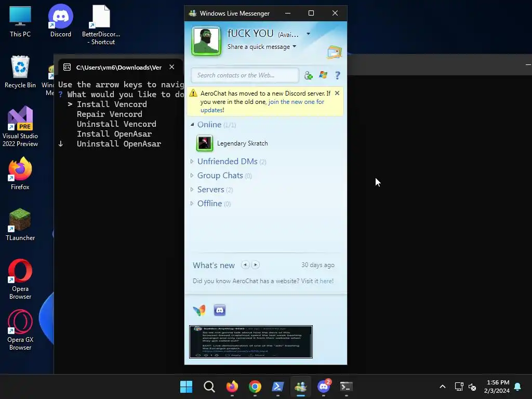Click the colorful Windows flag menu icon
This screenshot has height=399, width=532.
click(x=323, y=75)
